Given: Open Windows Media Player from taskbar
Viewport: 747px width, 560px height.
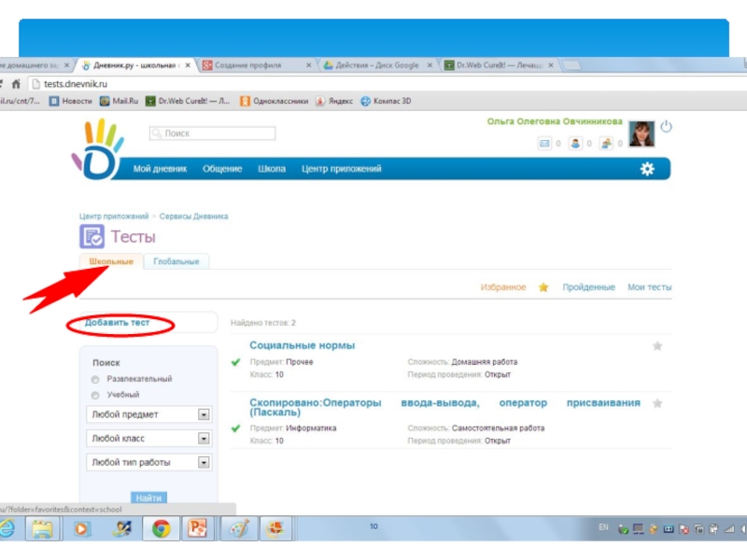Looking at the screenshot, I should coord(81,528).
